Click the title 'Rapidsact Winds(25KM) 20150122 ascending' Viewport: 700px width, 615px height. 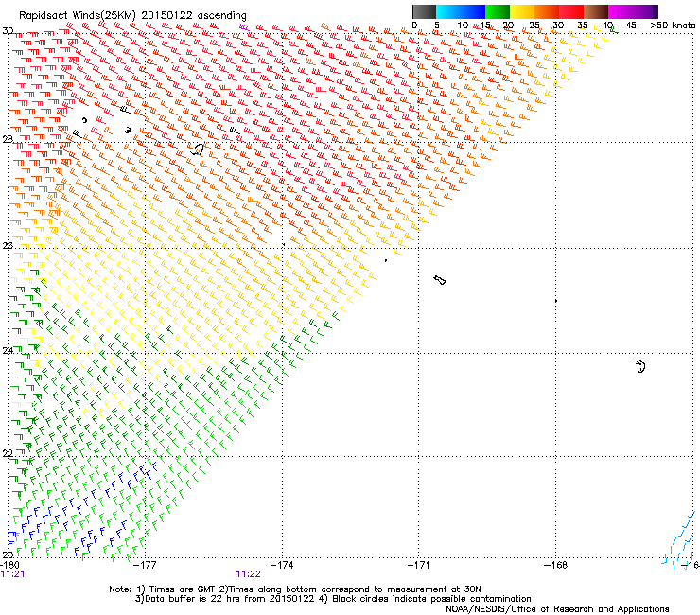(132, 16)
